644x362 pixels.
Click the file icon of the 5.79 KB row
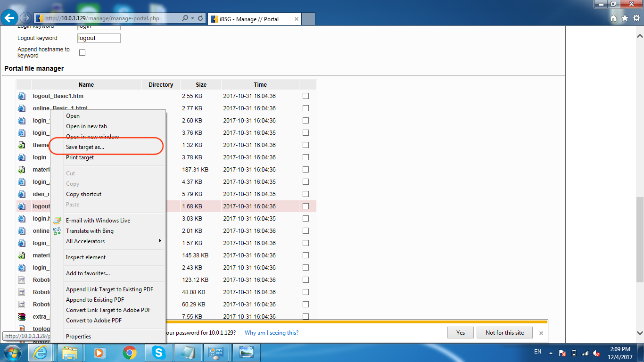pyautogui.click(x=22, y=194)
